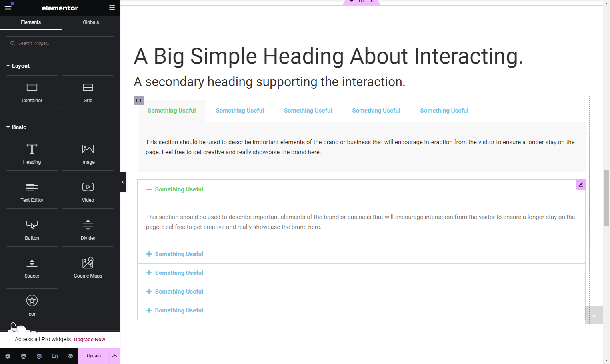Open Save Options arrow beside Update
Image resolution: width=610 pixels, height=364 pixels.
pos(114,356)
